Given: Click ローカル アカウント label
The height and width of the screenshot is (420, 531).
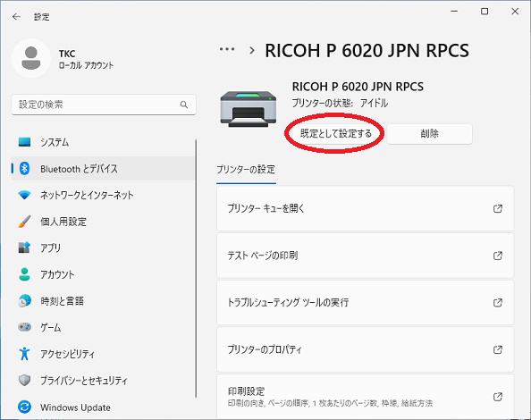Looking at the screenshot, I should coord(86,65).
